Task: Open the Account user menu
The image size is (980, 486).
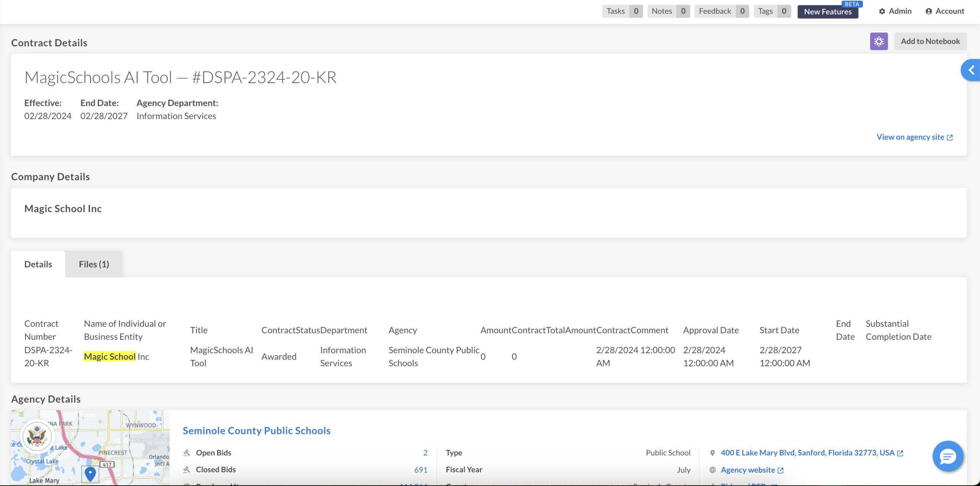Action: (945, 11)
